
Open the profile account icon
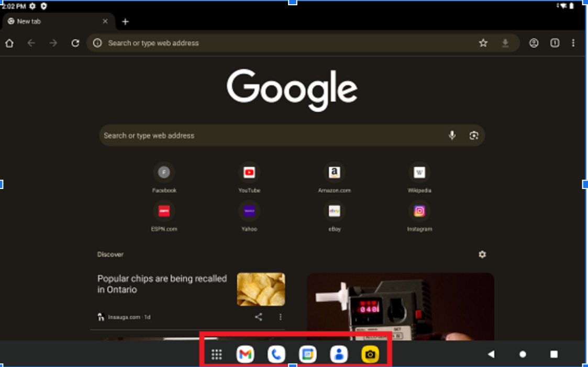(534, 43)
